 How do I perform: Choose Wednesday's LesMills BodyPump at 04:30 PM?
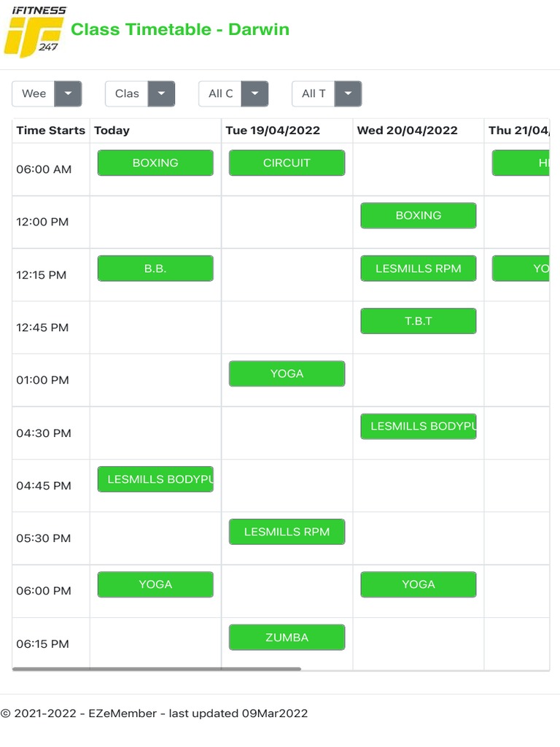click(418, 426)
